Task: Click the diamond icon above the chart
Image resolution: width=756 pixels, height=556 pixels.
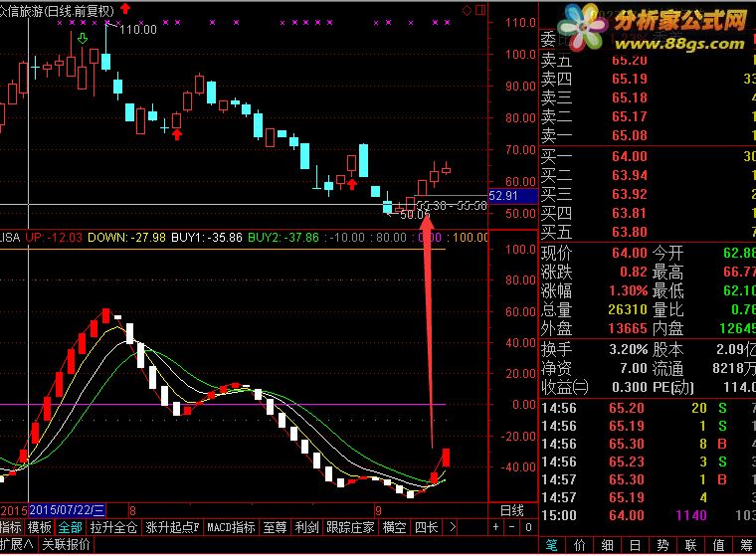Action: 467,10
